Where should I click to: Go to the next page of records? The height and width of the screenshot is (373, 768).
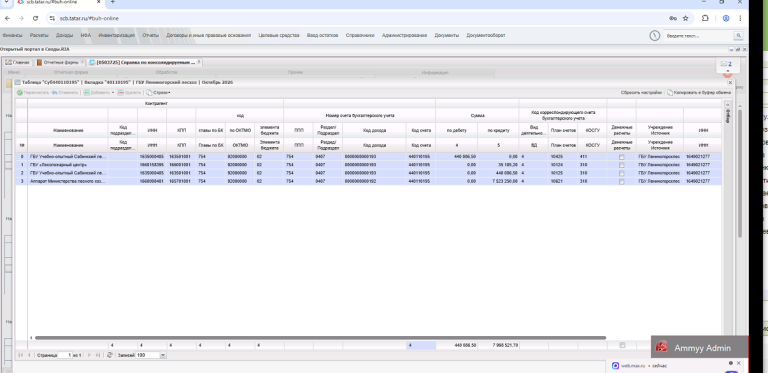coord(89,355)
